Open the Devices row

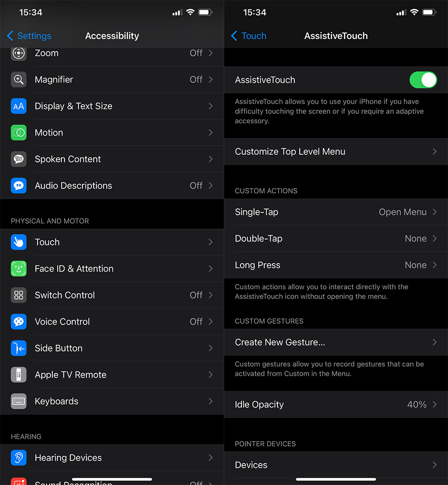[x=336, y=465]
